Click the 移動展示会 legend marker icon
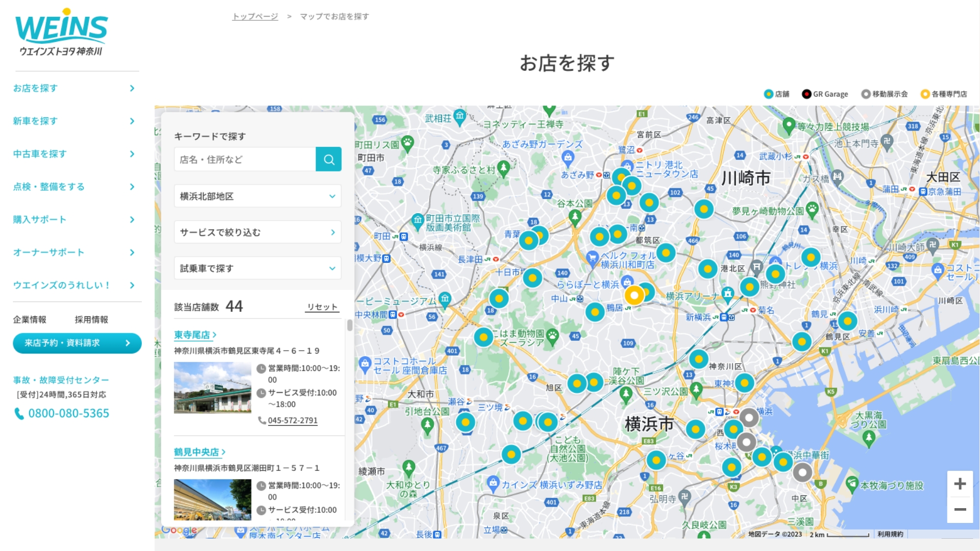The width and height of the screenshot is (980, 551). click(x=866, y=94)
